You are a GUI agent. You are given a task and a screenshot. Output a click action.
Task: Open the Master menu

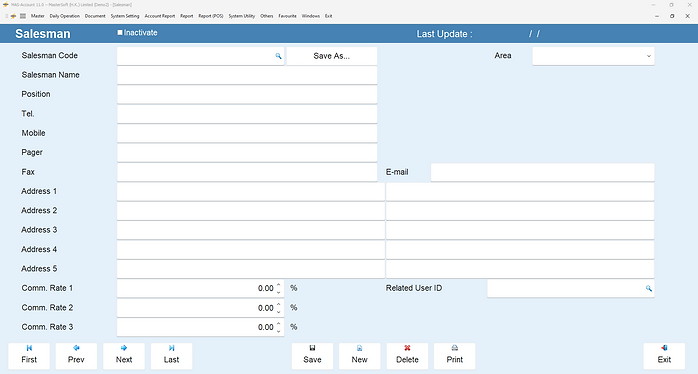[x=37, y=16]
